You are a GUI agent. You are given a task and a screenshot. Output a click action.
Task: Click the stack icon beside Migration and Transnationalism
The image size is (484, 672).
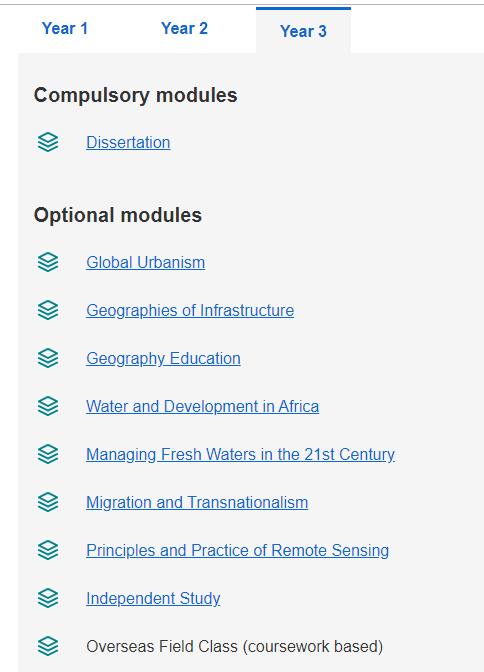tap(48, 502)
